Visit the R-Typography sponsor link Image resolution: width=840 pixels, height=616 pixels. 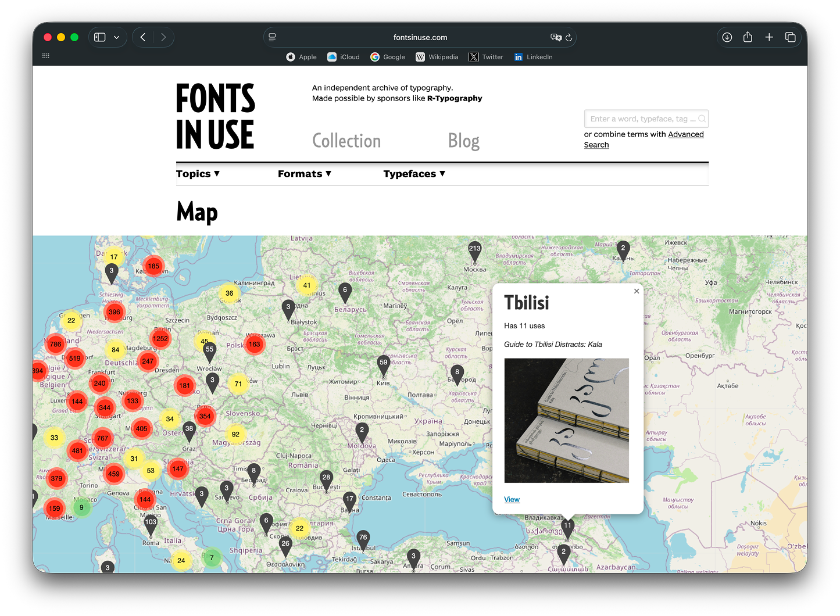(455, 98)
